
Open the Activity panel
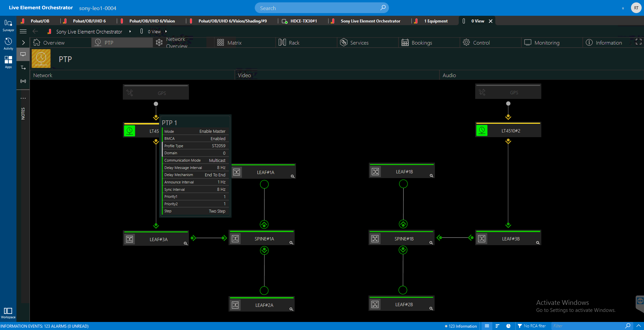[x=8, y=44]
